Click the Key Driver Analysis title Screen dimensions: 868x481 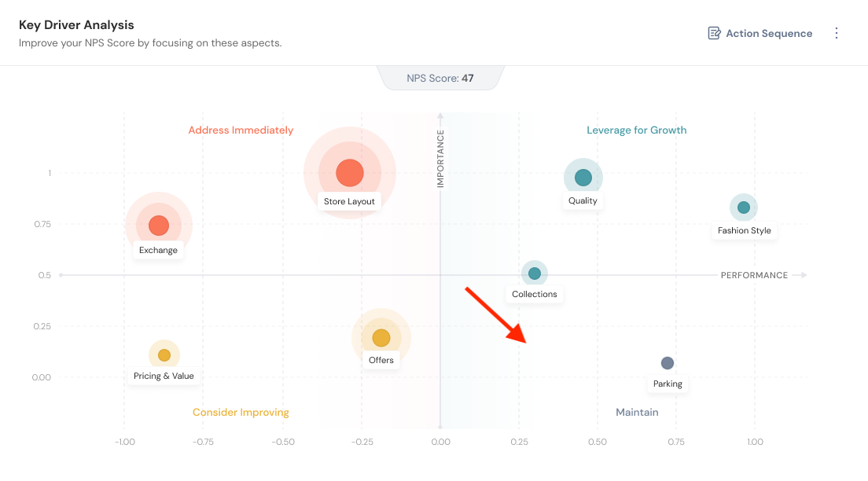tap(76, 25)
